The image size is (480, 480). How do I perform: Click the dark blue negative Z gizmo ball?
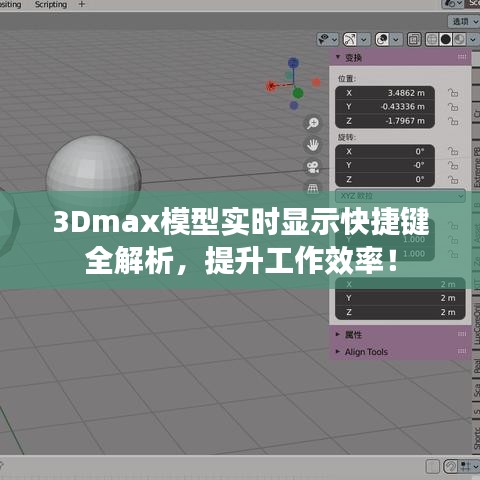[x=294, y=105]
